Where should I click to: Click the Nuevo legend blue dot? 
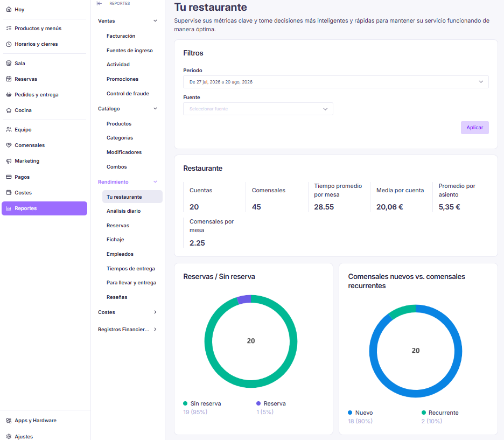point(350,413)
